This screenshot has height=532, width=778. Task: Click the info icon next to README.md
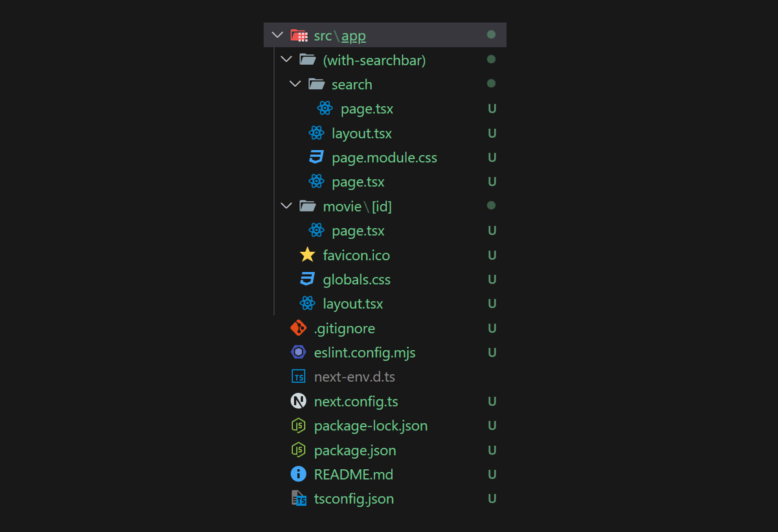click(x=298, y=474)
